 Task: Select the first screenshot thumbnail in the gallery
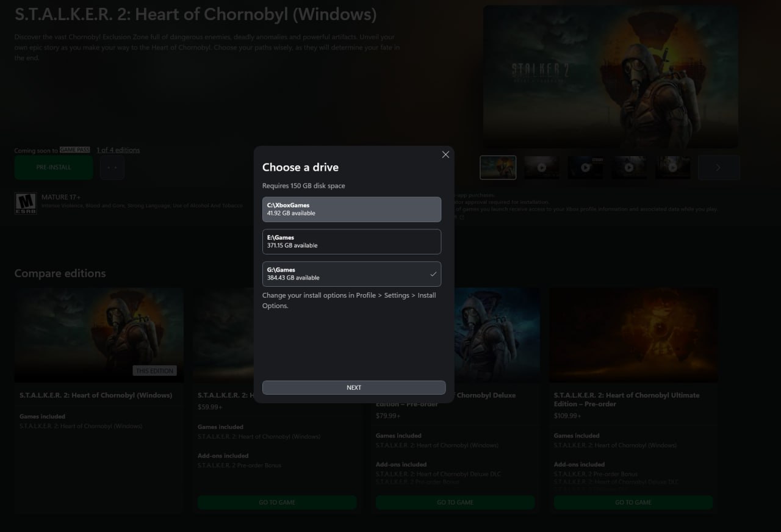[498, 167]
